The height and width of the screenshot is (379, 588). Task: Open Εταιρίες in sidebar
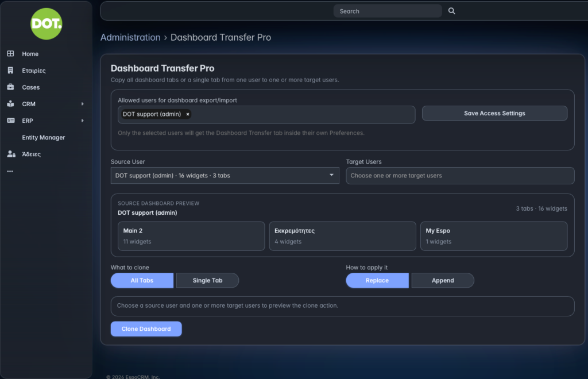click(34, 71)
